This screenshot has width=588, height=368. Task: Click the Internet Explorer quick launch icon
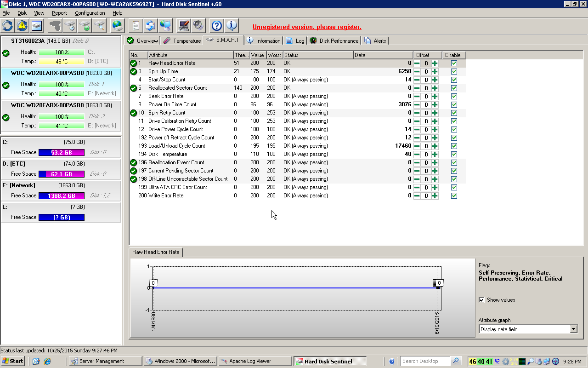47,361
